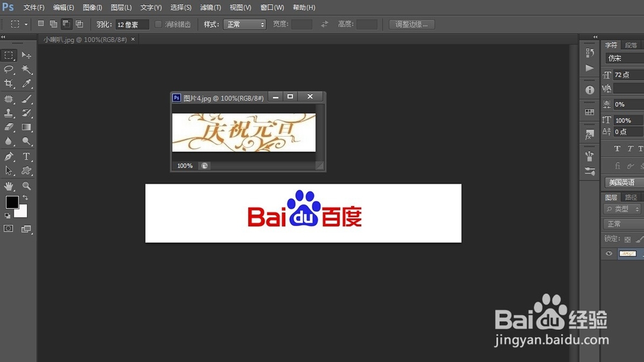This screenshot has height=362, width=644.
Task: Reset default foreground and background colors
Action: click(x=7, y=215)
